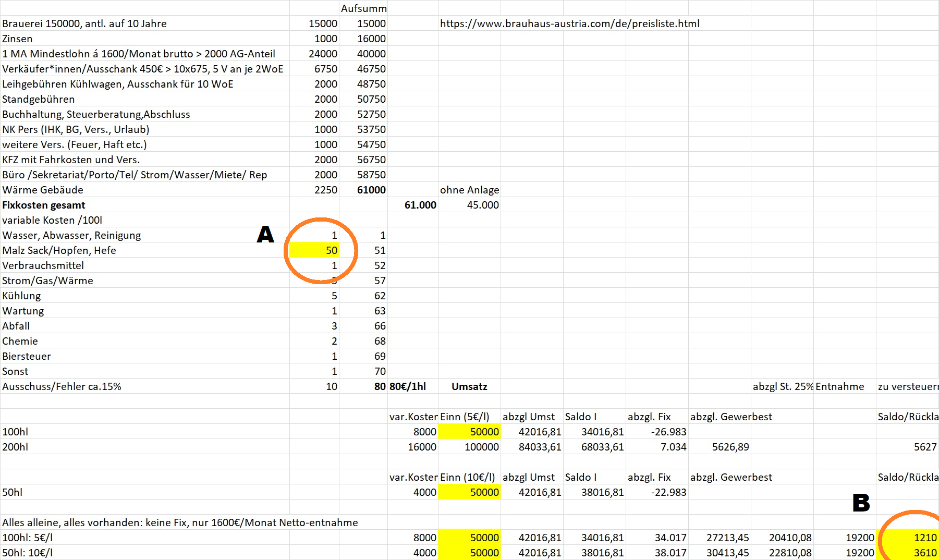Select the Umsatz header cell
Image resolution: width=939 pixels, height=560 pixels.
point(469,386)
